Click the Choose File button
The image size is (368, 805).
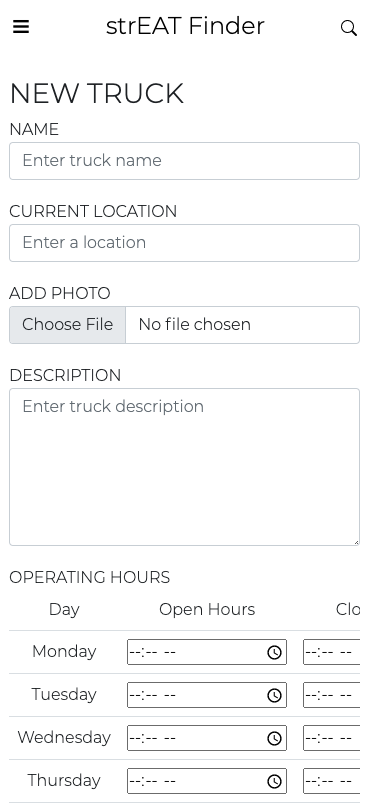67,325
